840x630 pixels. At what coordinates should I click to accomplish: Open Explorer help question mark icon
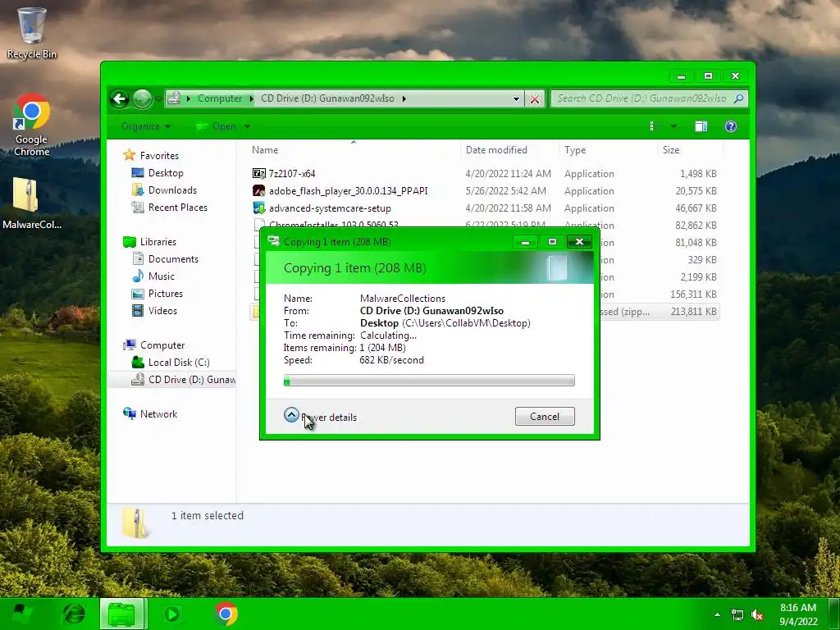click(x=730, y=126)
